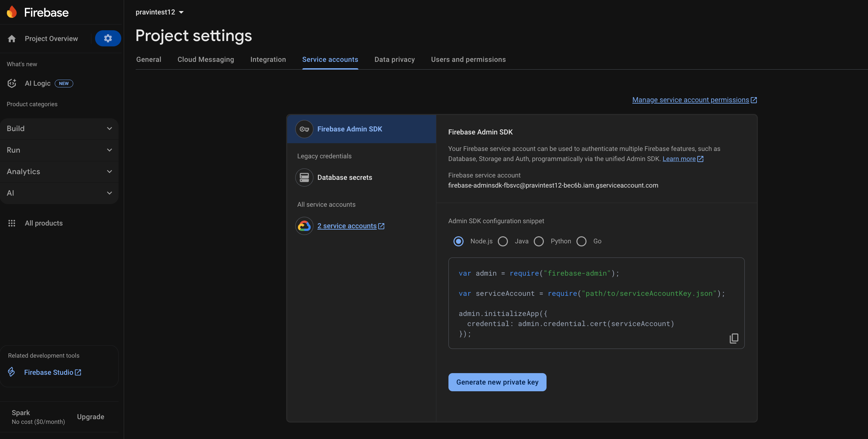
Task: Click the Firebase Studio icon
Action: (x=11, y=372)
